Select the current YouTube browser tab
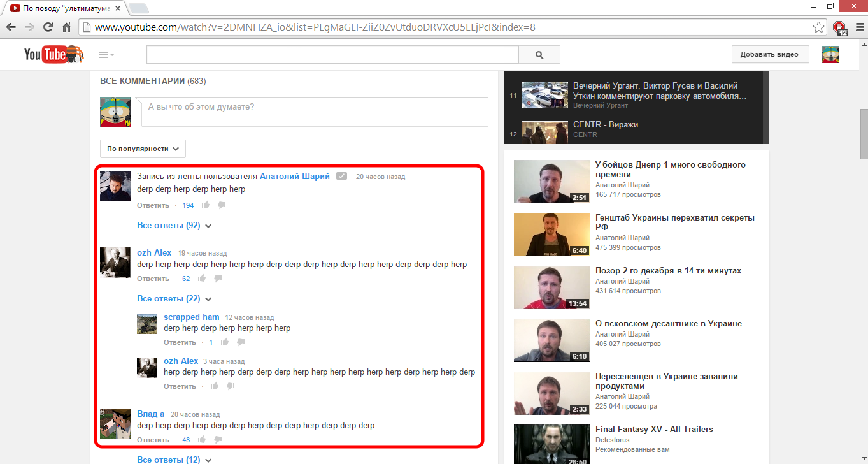 (64, 8)
